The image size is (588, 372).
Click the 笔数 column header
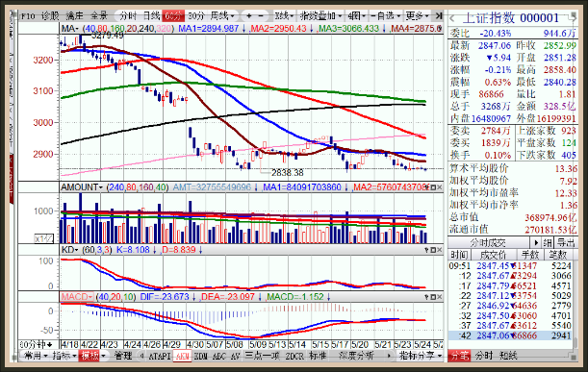[x=557, y=255]
